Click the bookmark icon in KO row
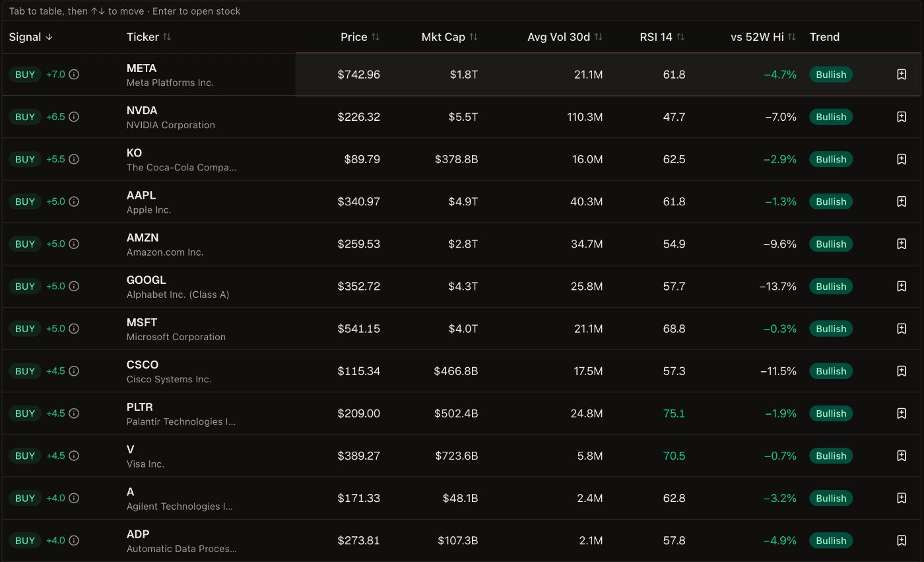The width and height of the screenshot is (924, 562). pyautogui.click(x=902, y=159)
